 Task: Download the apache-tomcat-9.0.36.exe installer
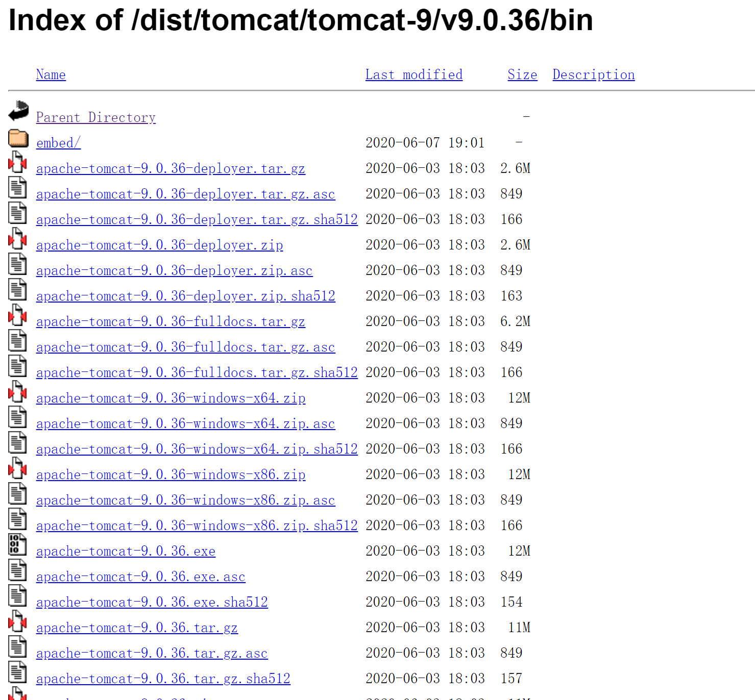point(126,552)
